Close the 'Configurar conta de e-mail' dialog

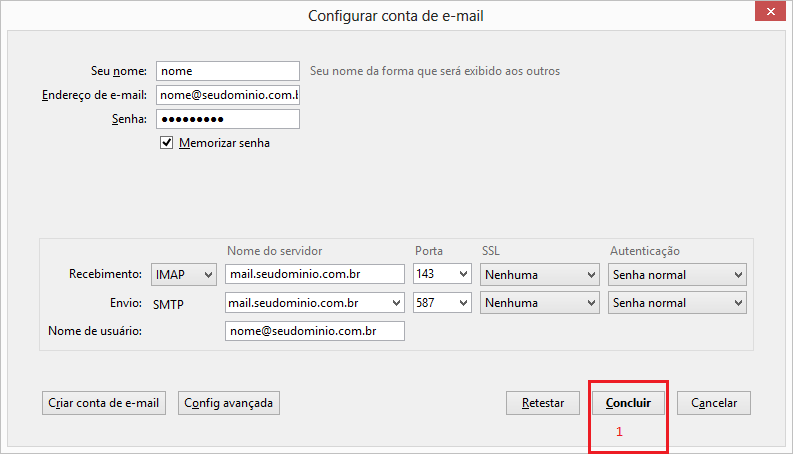tap(769, 14)
